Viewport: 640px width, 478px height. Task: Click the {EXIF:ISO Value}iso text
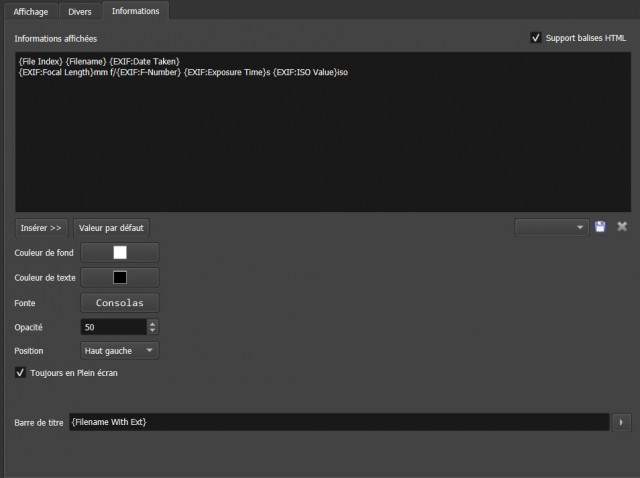point(311,72)
